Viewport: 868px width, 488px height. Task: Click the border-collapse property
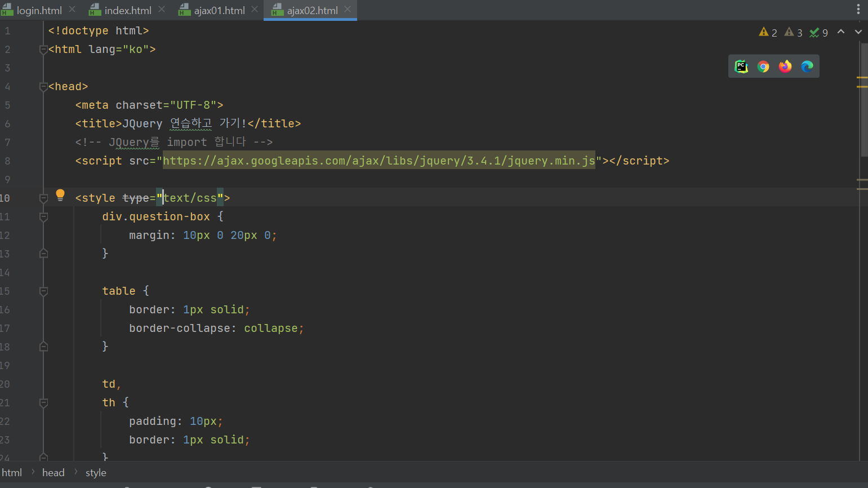(x=180, y=329)
